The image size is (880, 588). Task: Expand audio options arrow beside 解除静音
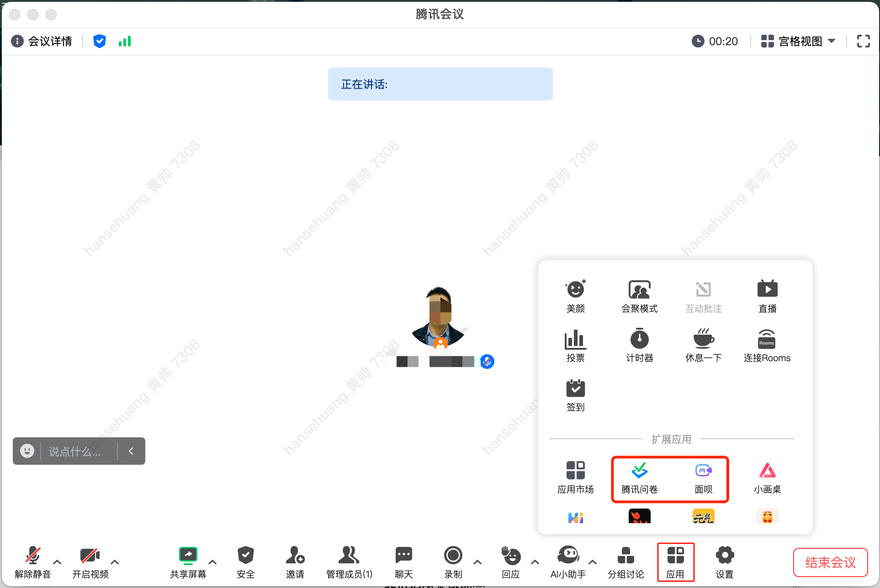click(x=57, y=562)
